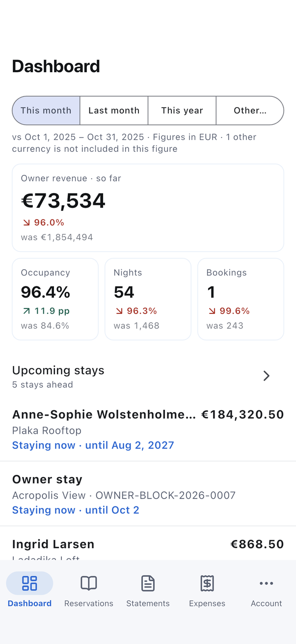Viewport: 296px width, 644px height.
Task: Tap the Reservations book icon
Action: click(89, 583)
